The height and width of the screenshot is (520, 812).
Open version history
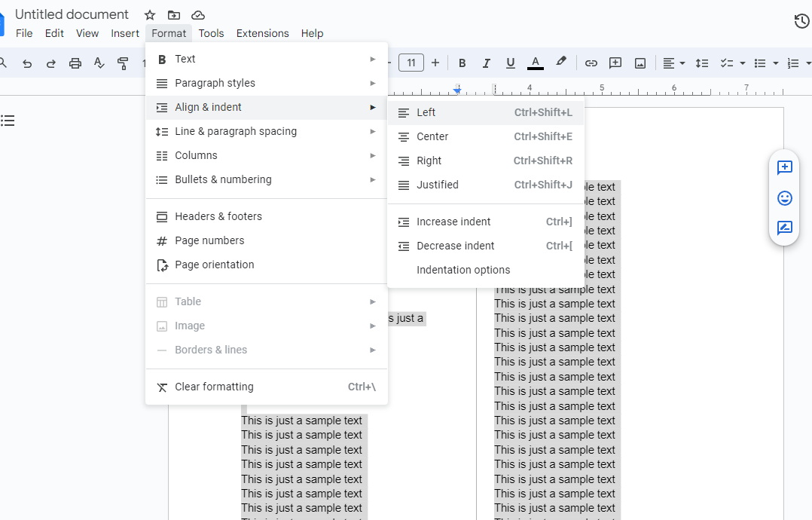801,21
